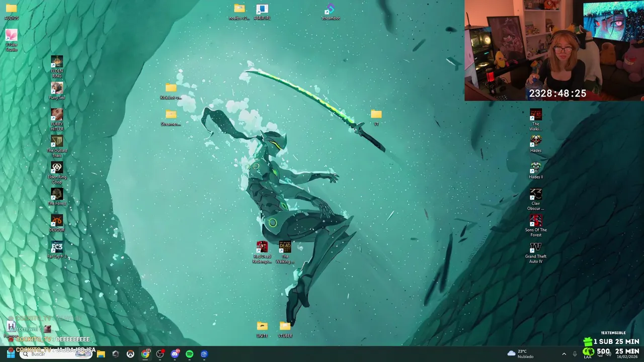Select the ELDEN RING desktop shortcut
The width and height of the screenshot is (644, 362).
(x=57, y=67)
